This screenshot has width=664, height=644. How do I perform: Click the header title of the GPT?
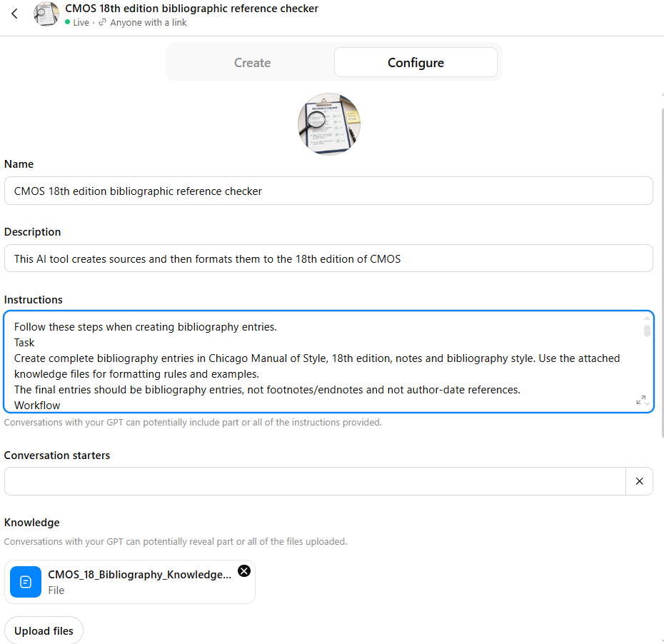[191, 9]
